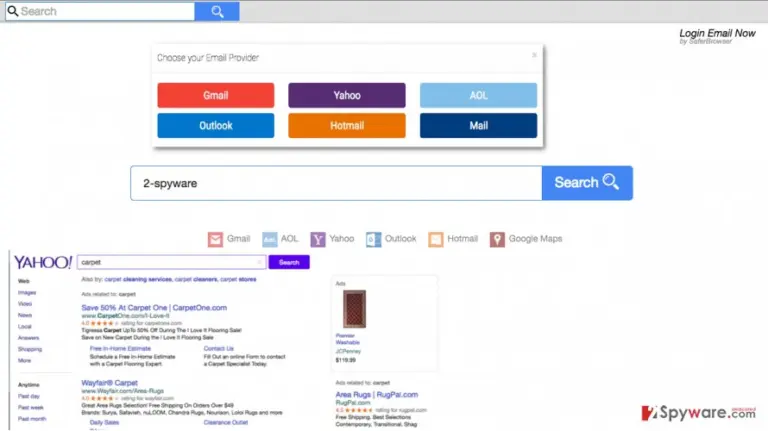Viewport: 768px width, 431px height.
Task: Close the Choose your Email Provider popup
Action: (x=534, y=55)
